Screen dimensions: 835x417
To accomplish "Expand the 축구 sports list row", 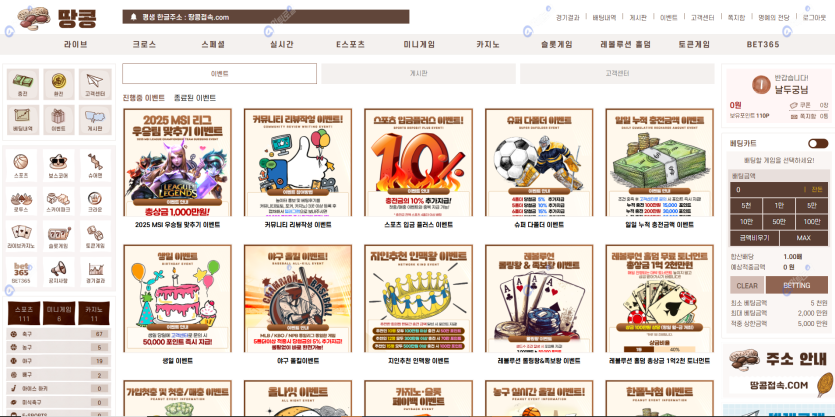I will tap(59, 334).
